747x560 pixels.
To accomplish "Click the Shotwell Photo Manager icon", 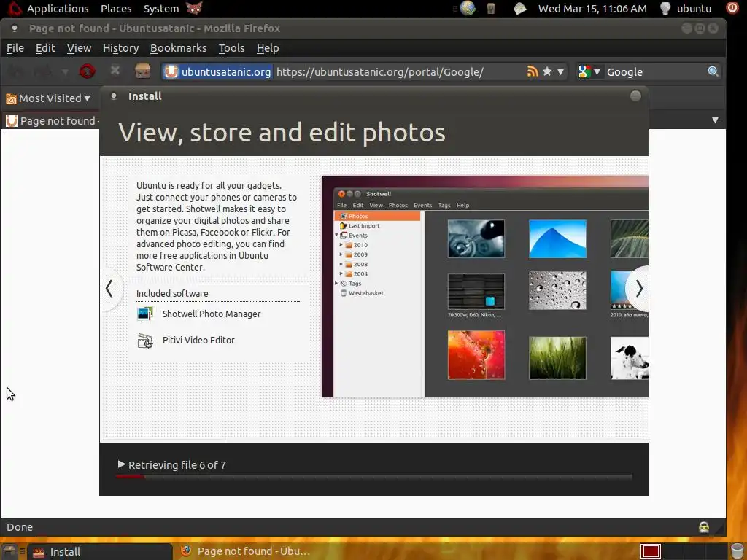I will pyautogui.click(x=145, y=314).
